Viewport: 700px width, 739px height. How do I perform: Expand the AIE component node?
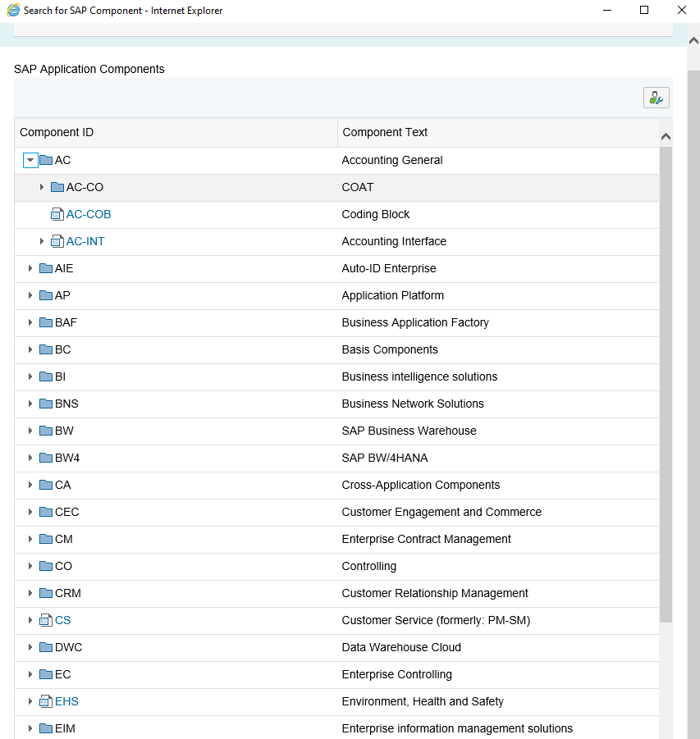pos(30,268)
